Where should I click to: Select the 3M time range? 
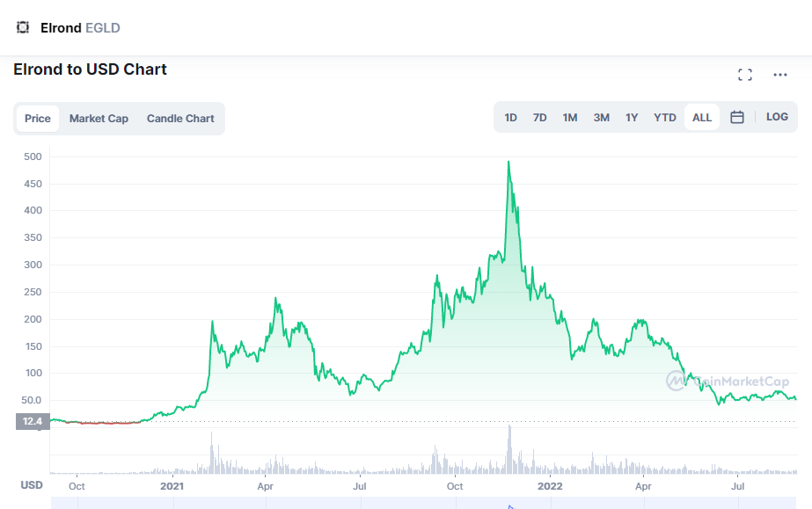pos(601,118)
